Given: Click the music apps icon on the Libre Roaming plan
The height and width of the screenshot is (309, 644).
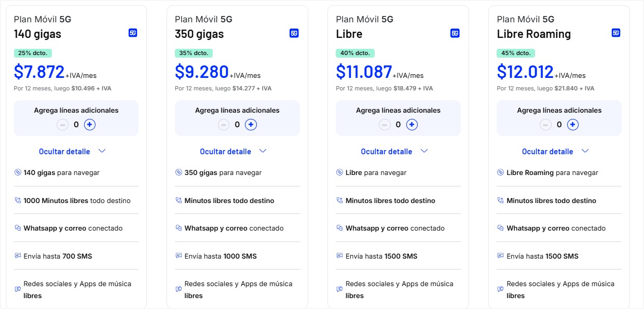Looking at the screenshot, I should pos(500,288).
